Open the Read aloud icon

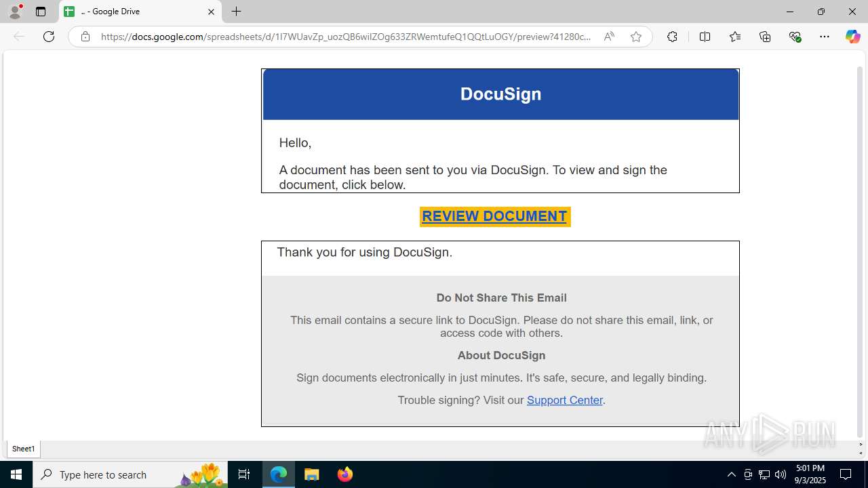(x=609, y=37)
